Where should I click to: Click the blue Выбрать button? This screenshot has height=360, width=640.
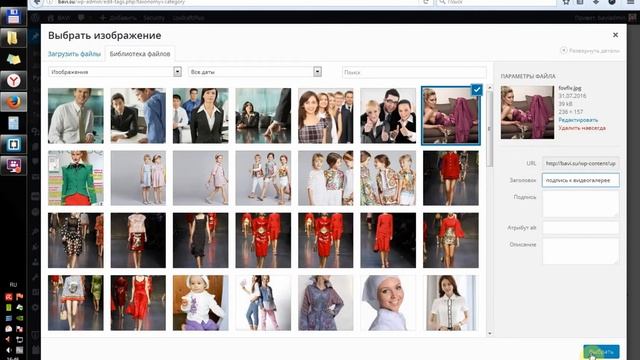(601, 351)
